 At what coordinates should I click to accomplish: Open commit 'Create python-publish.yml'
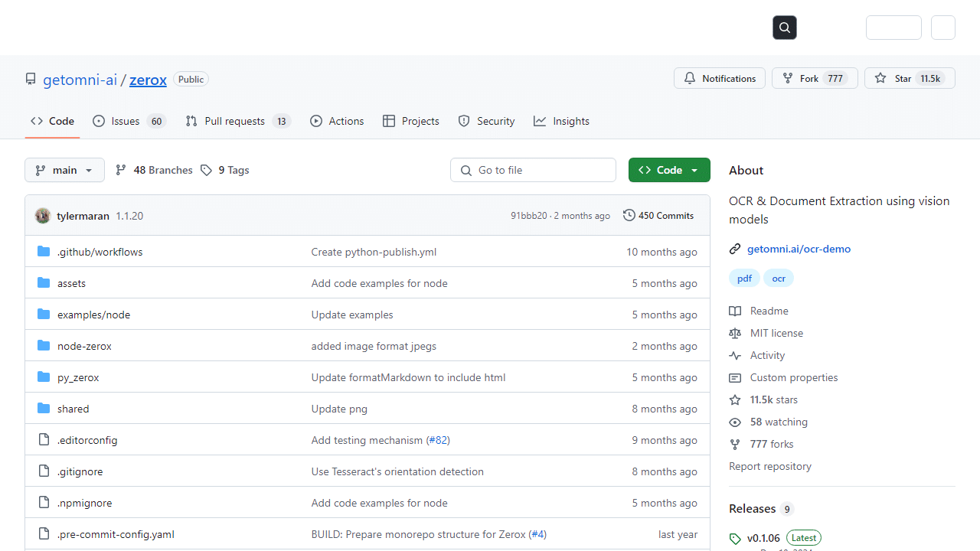(x=374, y=252)
